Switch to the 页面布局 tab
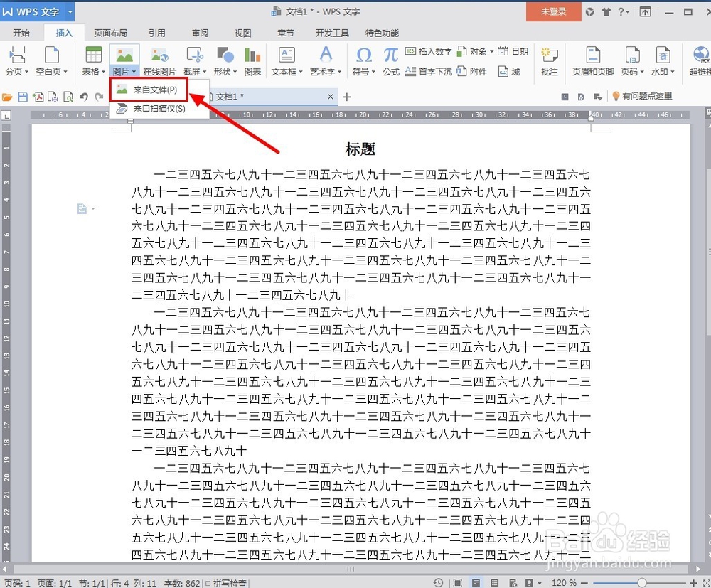The height and width of the screenshot is (588, 711). 110,33
